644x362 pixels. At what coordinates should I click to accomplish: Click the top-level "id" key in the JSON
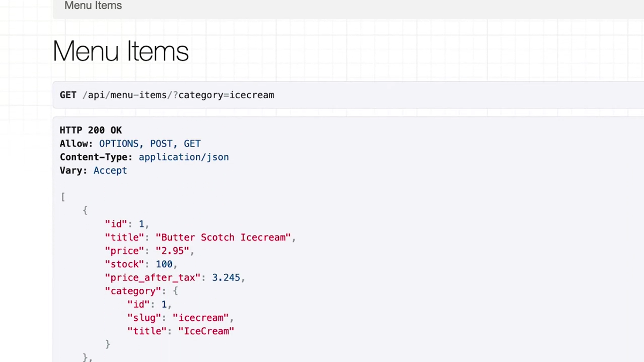click(x=116, y=224)
